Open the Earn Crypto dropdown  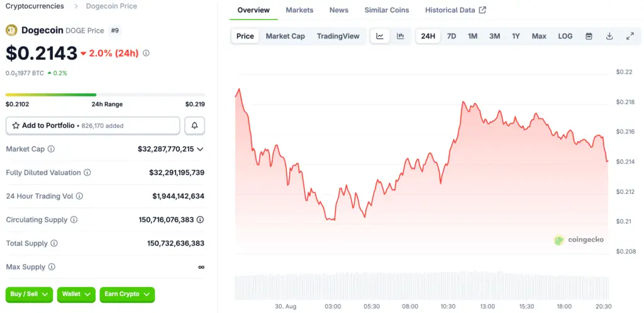click(128, 294)
